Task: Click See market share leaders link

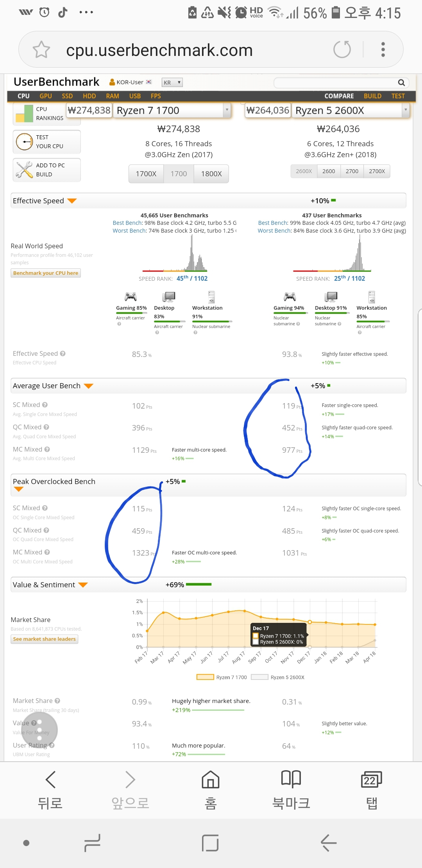Action: pos(45,639)
